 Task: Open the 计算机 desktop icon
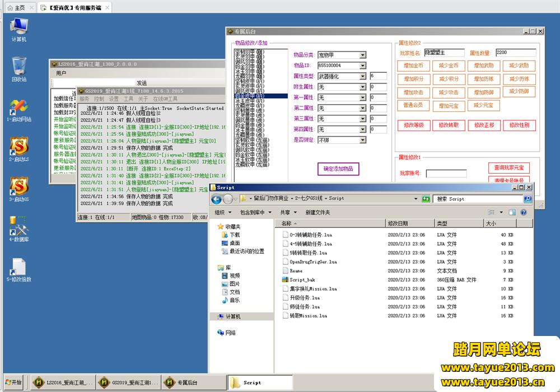click(18, 29)
